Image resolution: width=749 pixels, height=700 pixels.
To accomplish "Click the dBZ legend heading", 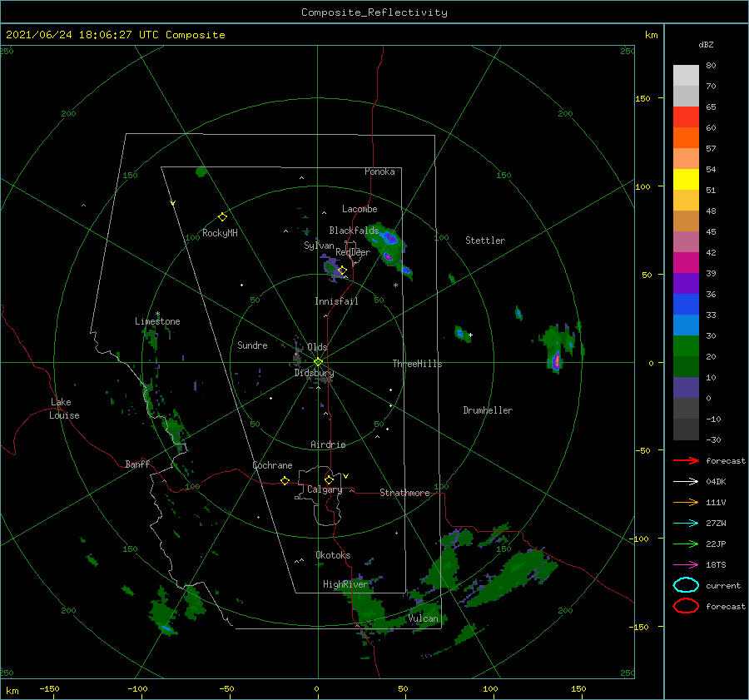I will [706, 44].
